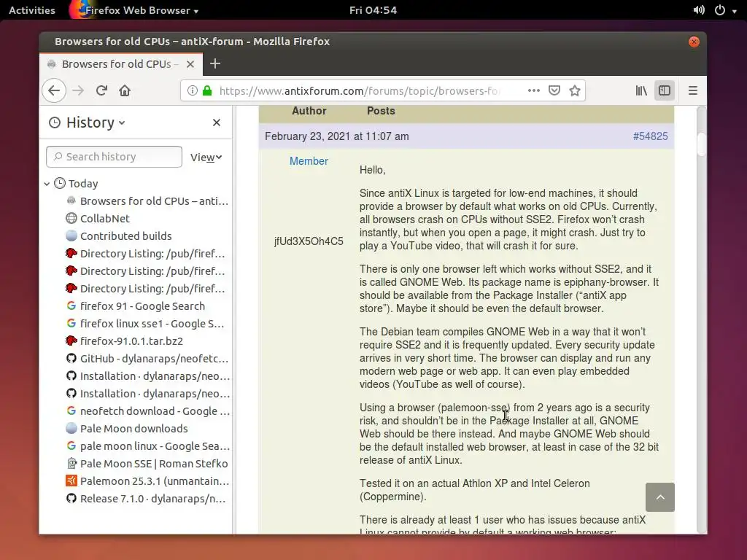Click the Posts column header
Screen dimensions: 747x560
[381, 111]
